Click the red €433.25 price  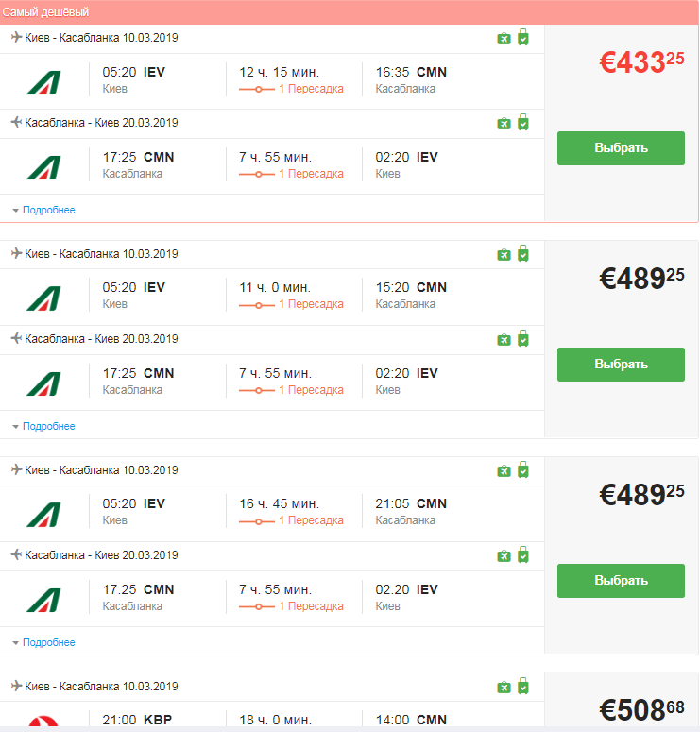[641, 61]
